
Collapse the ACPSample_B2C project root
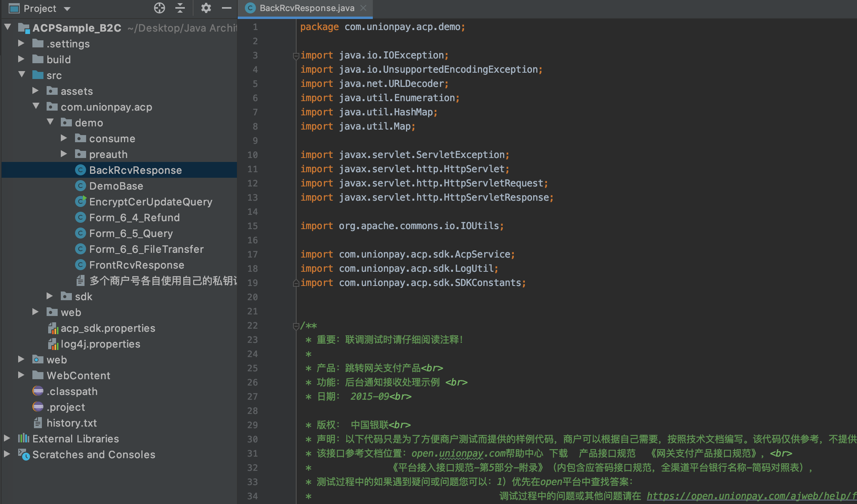(x=8, y=27)
